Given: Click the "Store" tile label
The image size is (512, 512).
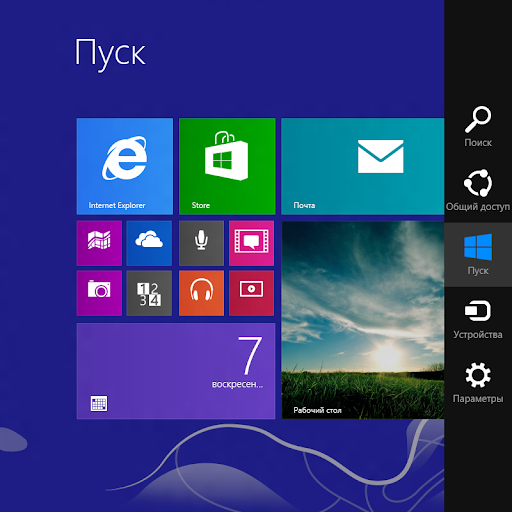Looking at the screenshot, I should point(201,205).
